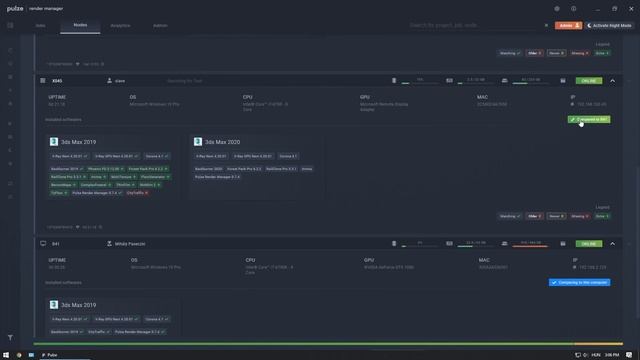
Task: Click the taskbar clock showing 3:06 PM
Action: [x=612, y=355]
